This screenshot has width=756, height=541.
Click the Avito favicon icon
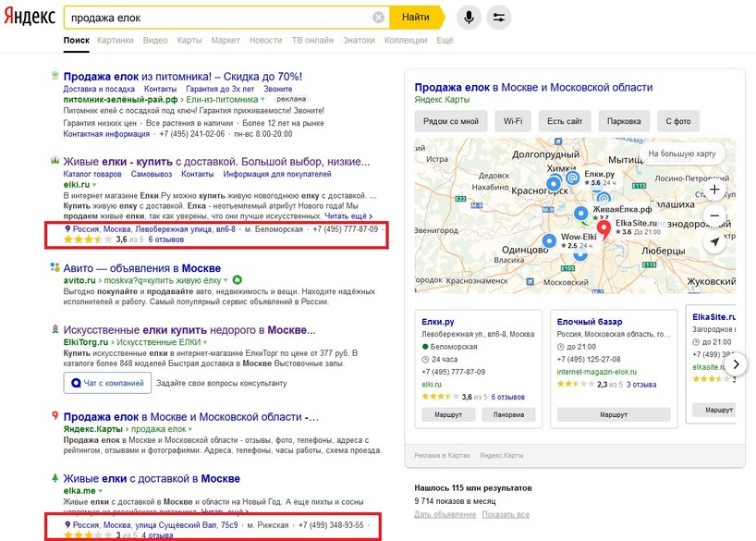pyautogui.click(x=55, y=267)
